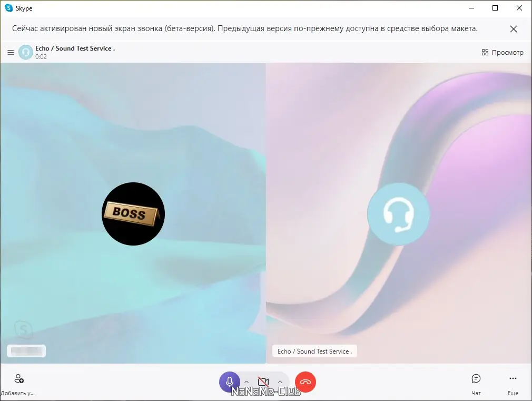End the call with red hang-up button

click(306, 382)
